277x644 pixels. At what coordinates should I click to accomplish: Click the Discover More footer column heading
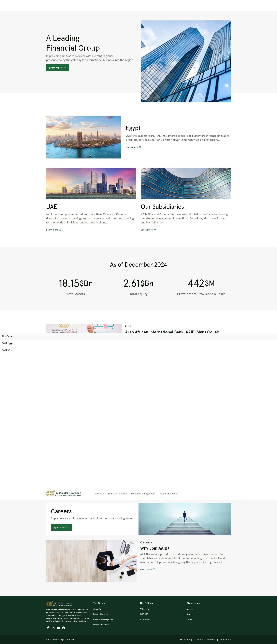click(x=194, y=603)
